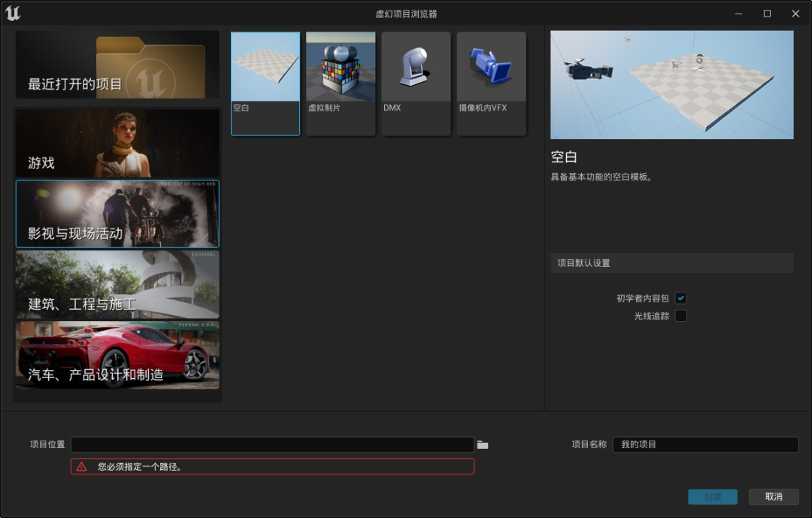Open 最近打开的项目 recent projects category

(117, 64)
